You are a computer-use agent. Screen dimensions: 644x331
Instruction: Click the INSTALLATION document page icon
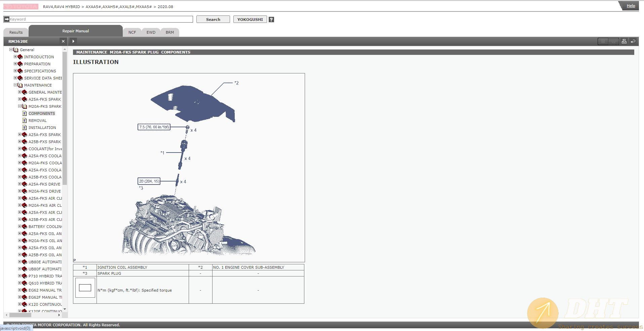click(x=25, y=128)
